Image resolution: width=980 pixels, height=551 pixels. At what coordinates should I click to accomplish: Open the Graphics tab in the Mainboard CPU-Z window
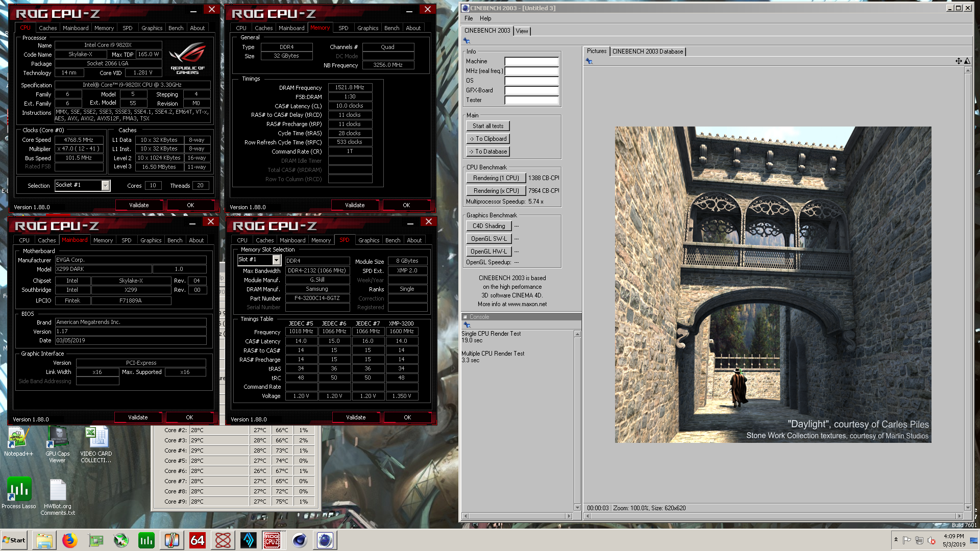click(151, 240)
